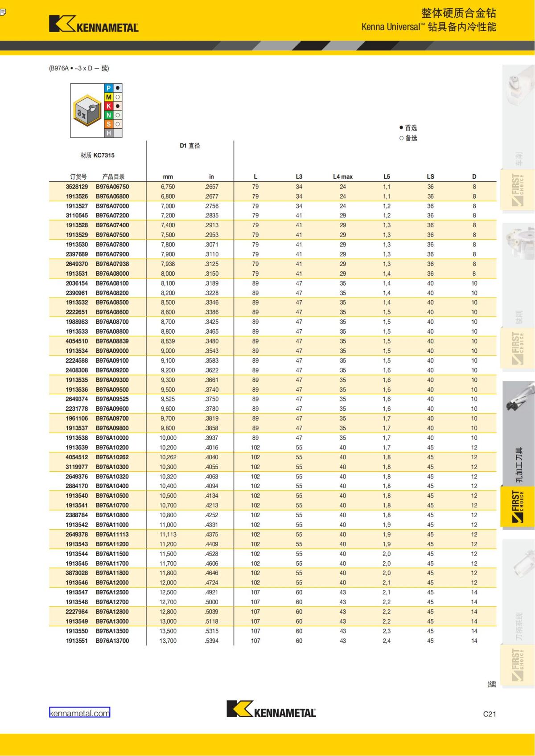Click the page number C21
The height and width of the screenshot is (756, 535).
490,714
